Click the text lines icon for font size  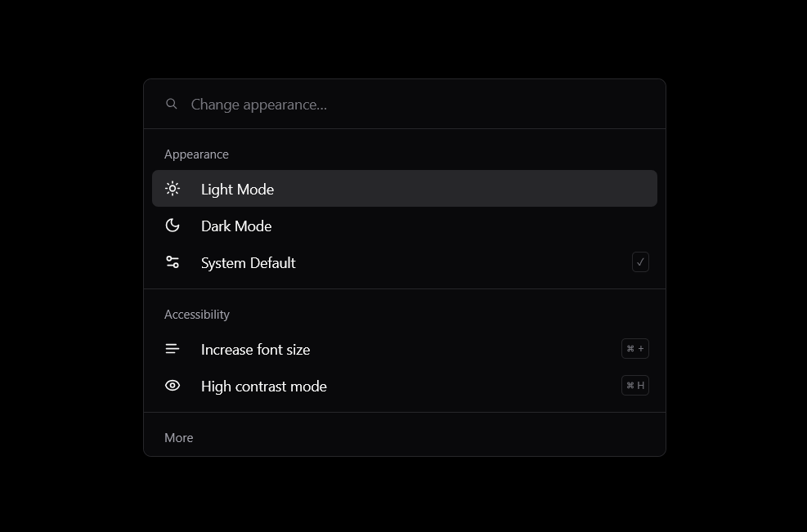(x=173, y=349)
